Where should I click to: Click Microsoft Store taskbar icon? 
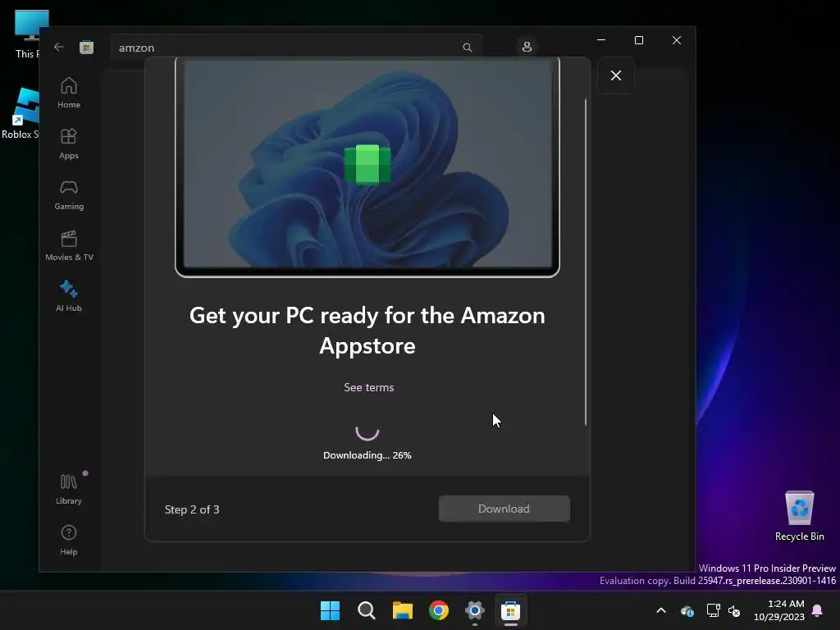(x=510, y=610)
